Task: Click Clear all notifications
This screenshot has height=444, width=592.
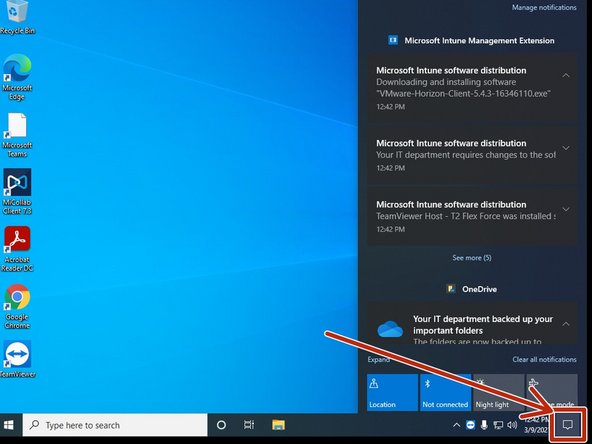Action: point(544,359)
